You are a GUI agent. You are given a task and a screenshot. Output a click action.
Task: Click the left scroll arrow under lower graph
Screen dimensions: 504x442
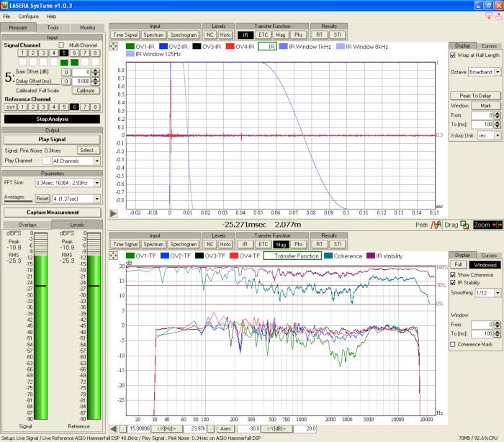click(114, 428)
